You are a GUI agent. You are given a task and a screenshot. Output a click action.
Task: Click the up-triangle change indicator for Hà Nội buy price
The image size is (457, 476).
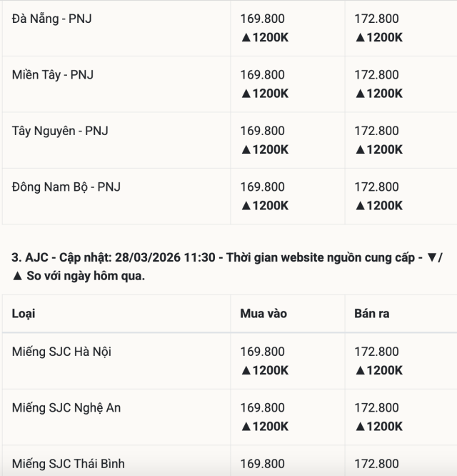[x=246, y=370]
